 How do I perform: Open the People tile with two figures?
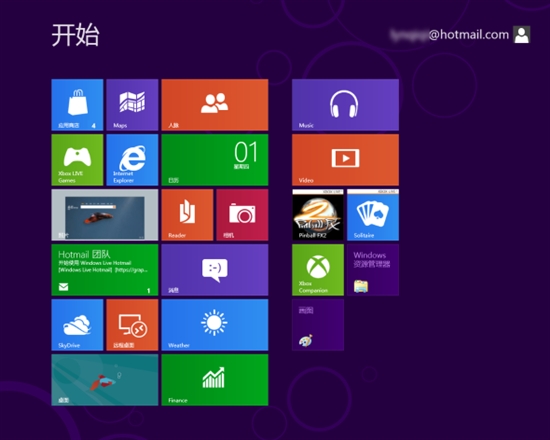[x=215, y=105]
